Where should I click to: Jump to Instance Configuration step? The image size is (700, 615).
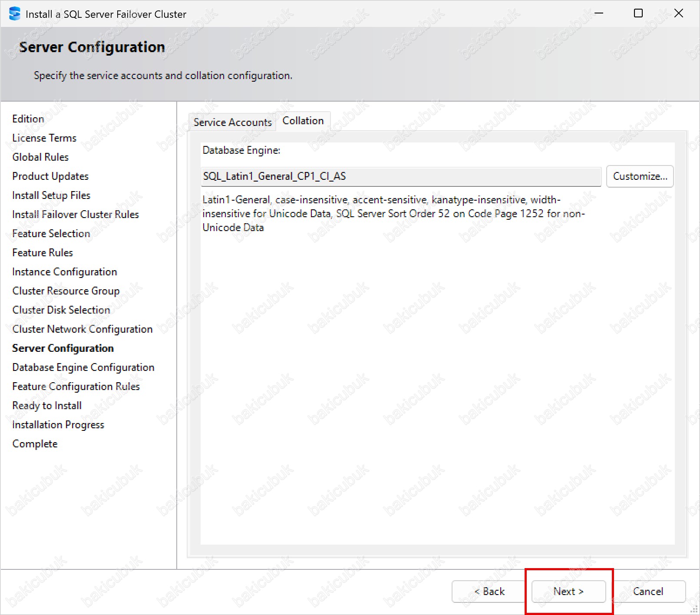coord(65,272)
